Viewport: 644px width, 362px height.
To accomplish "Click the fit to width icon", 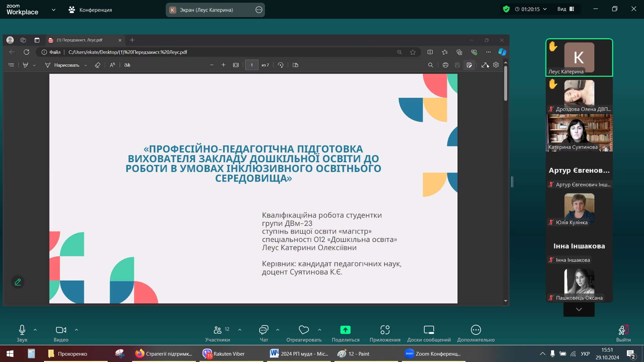I will pyautogui.click(x=236, y=65).
